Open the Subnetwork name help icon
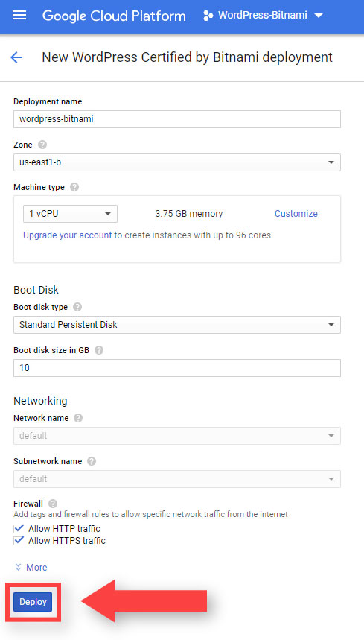 (92, 461)
